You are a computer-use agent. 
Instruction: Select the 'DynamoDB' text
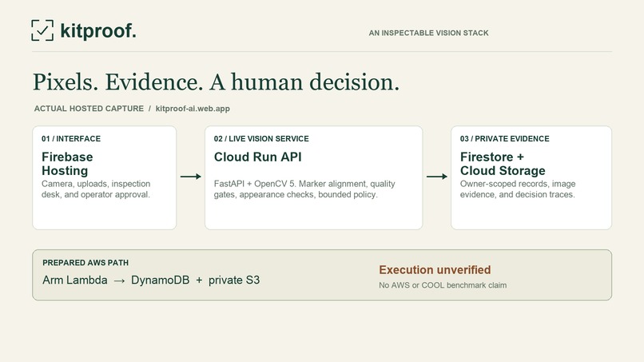160,280
